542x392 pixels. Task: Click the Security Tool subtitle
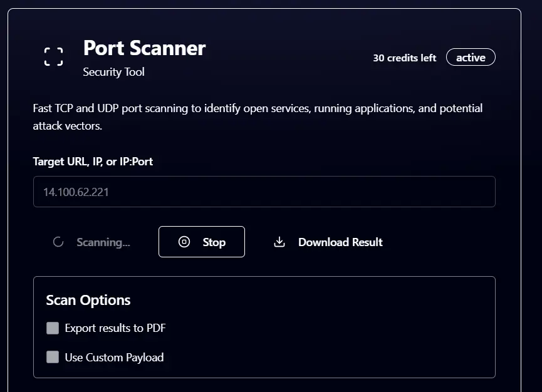coord(113,72)
